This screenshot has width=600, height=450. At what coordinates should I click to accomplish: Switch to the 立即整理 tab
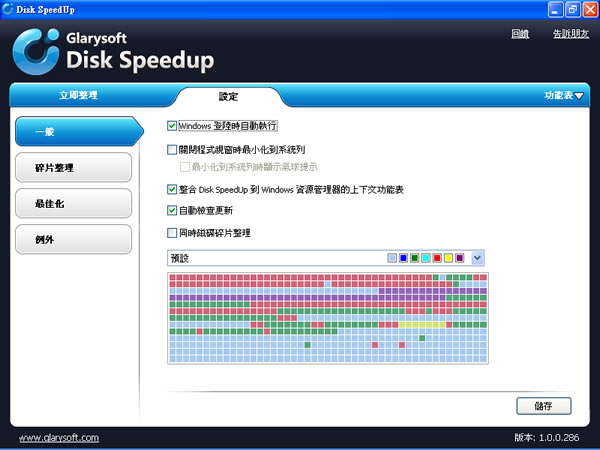pyautogui.click(x=78, y=95)
